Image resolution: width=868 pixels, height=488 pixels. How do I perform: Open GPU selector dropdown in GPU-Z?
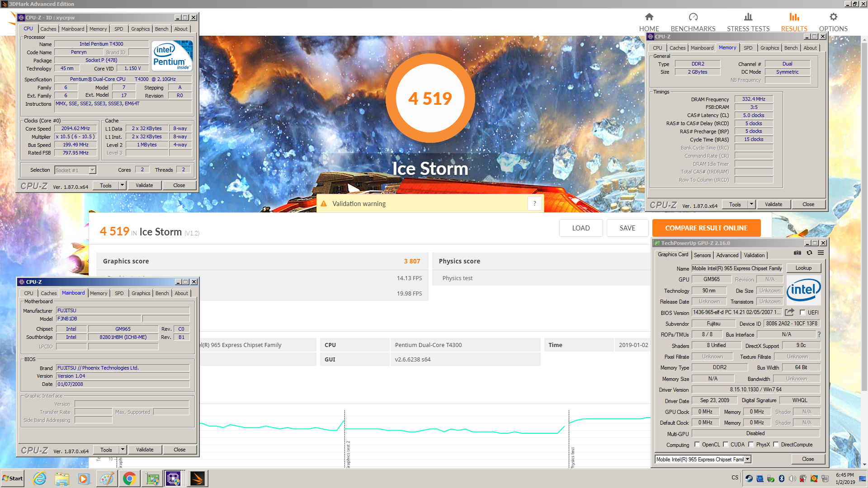point(748,459)
